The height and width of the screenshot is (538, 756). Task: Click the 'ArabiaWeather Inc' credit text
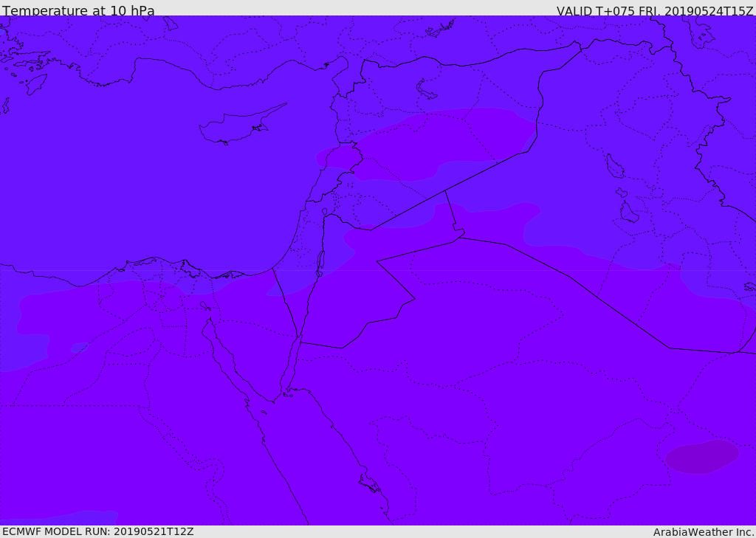click(703, 532)
